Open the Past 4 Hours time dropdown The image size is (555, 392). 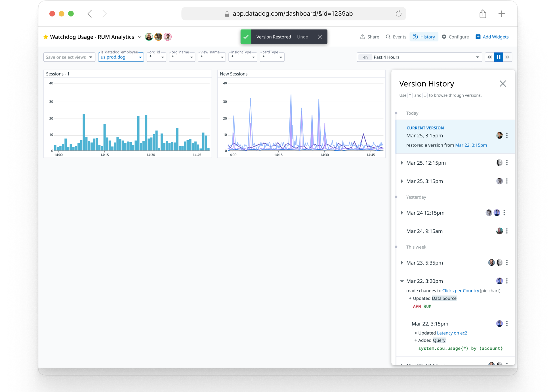419,57
